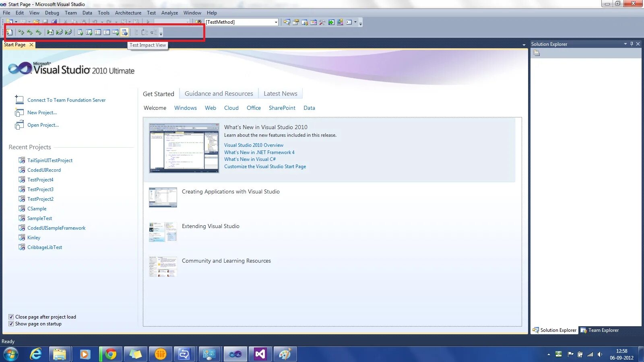Show Solution Explorer via toolbar icon
644x362 pixels.
pos(287,22)
